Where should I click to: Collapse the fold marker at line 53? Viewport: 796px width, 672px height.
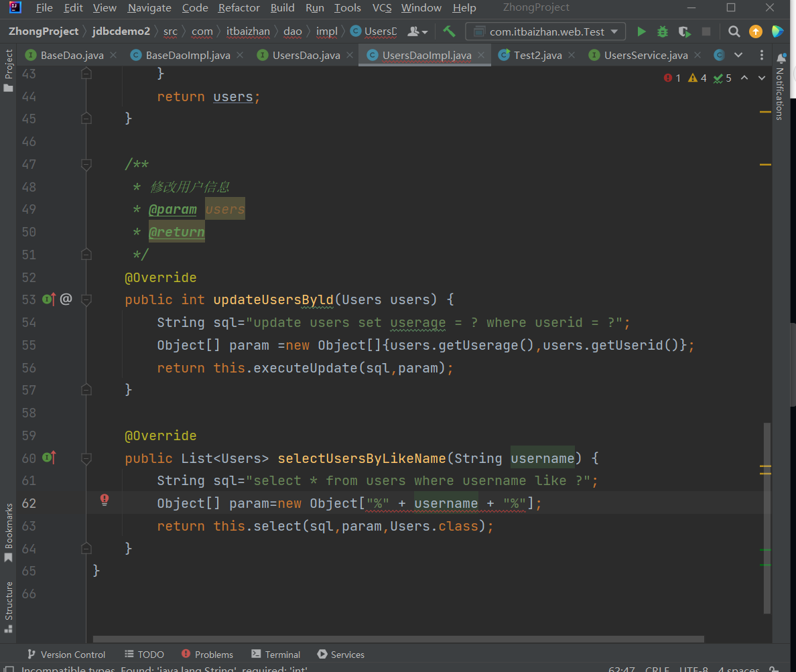pos(86,299)
